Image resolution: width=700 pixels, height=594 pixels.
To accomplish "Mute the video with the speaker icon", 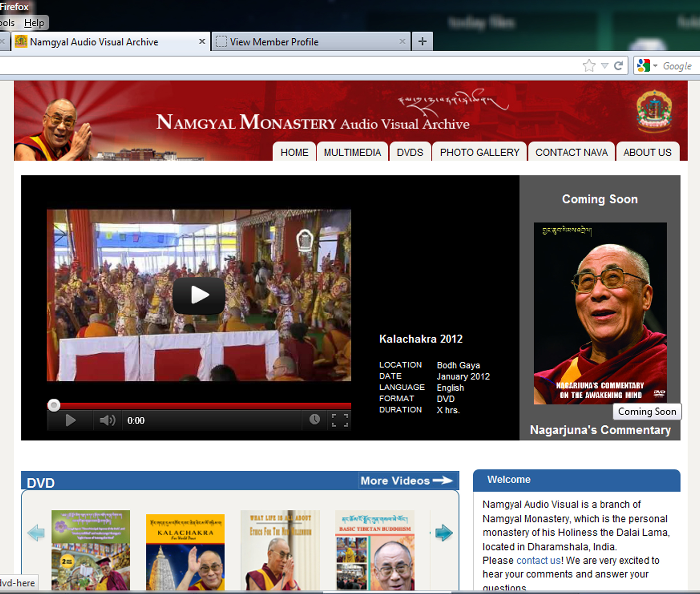I will click(x=108, y=420).
